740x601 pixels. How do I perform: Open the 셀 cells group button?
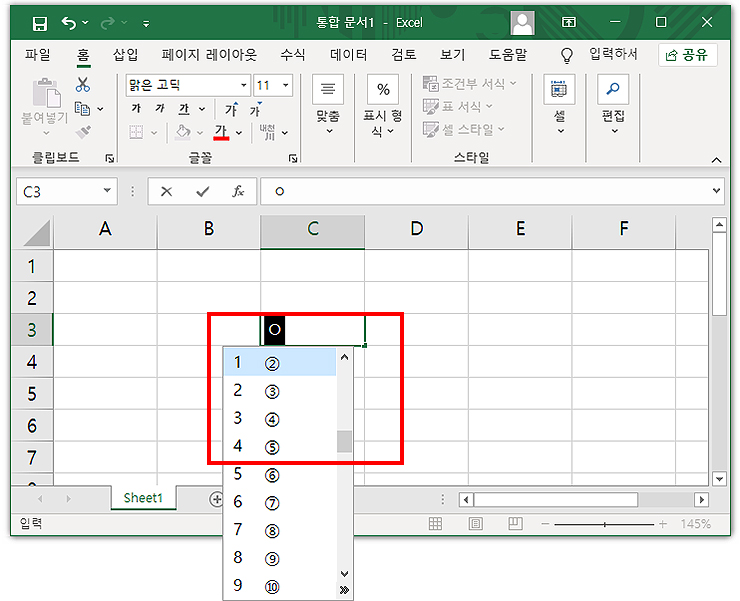click(x=559, y=105)
